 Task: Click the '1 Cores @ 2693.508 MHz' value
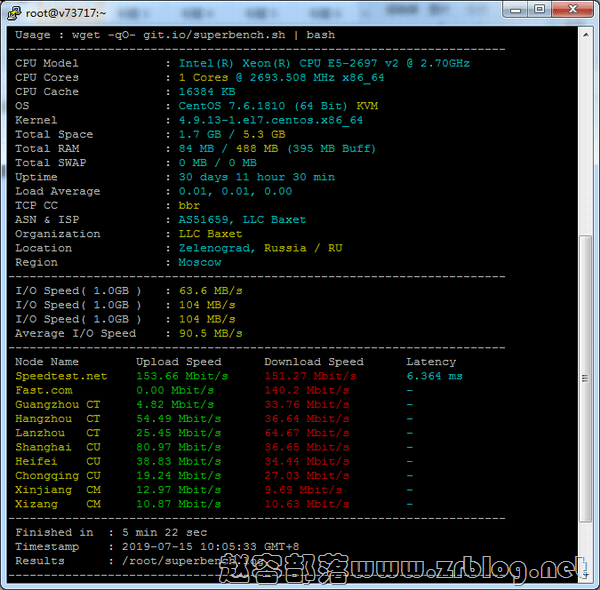(x=281, y=77)
